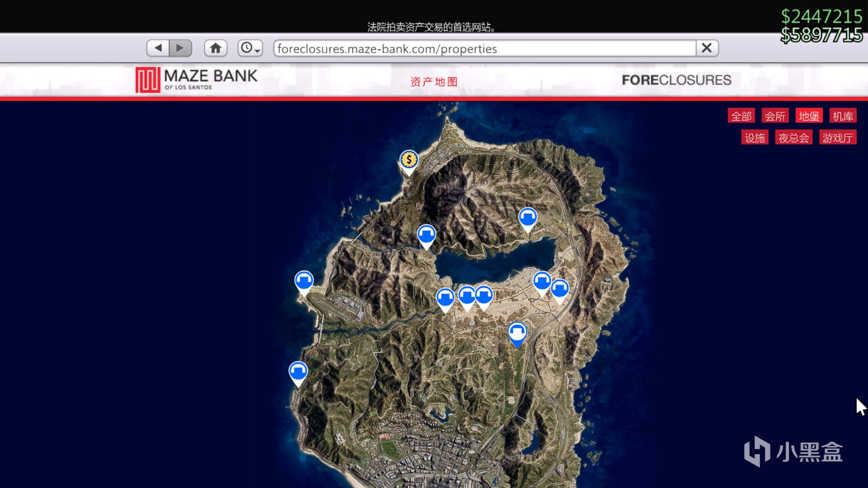Viewport: 868px width, 488px height.
Task: Click the Maze Bank logo
Action: (197, 80)
